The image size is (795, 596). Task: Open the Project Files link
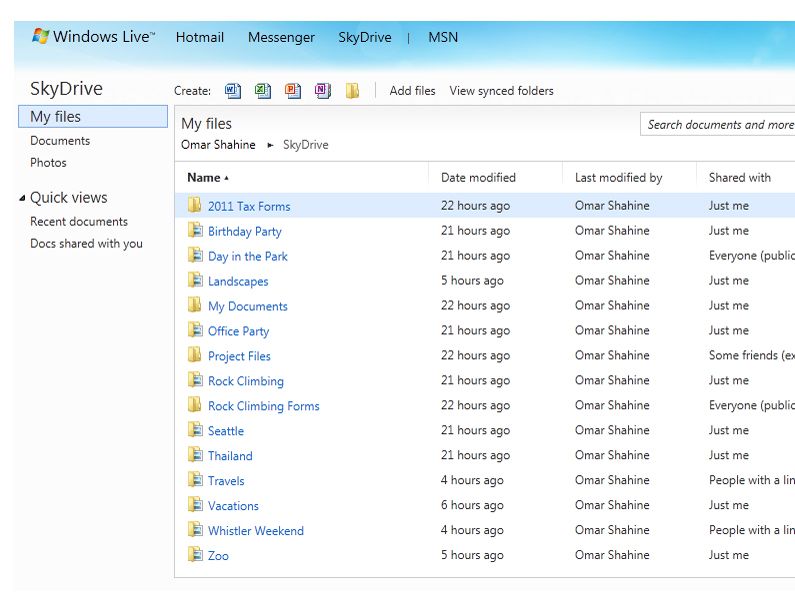pyautogui.click(x=239, y=356)
